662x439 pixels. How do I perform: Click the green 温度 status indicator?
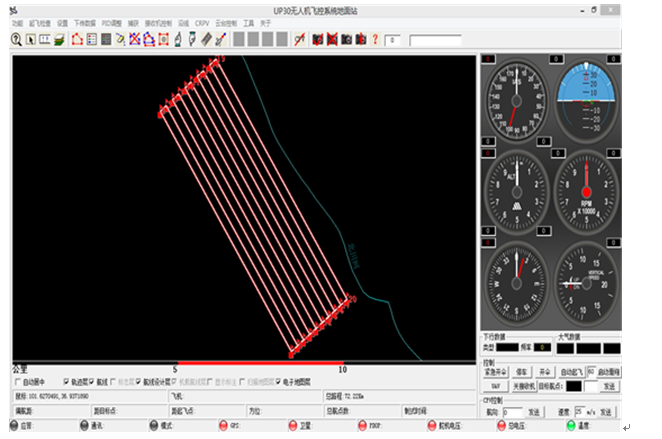click(x=571, y=425)
